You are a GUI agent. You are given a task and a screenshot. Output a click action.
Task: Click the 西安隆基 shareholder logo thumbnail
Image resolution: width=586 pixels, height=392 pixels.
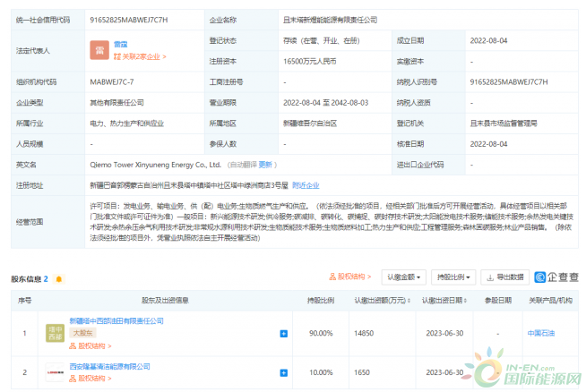55,372
